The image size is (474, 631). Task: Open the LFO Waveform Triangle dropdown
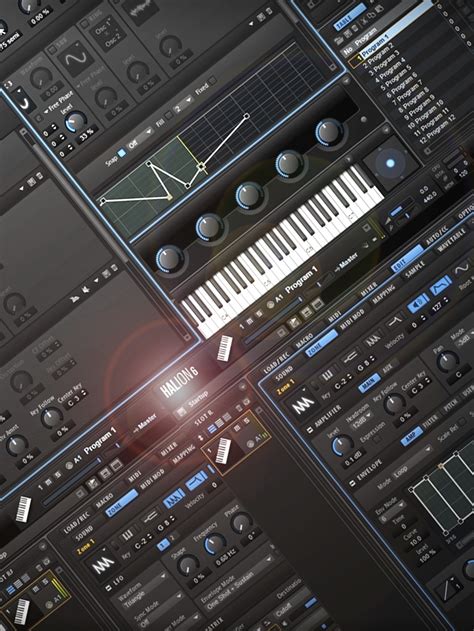tap(145, 592)
